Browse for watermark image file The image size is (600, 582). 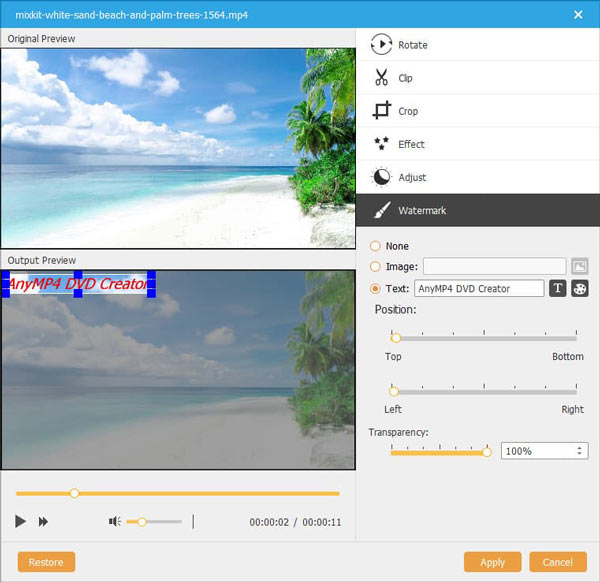click(x=580, y=266)
